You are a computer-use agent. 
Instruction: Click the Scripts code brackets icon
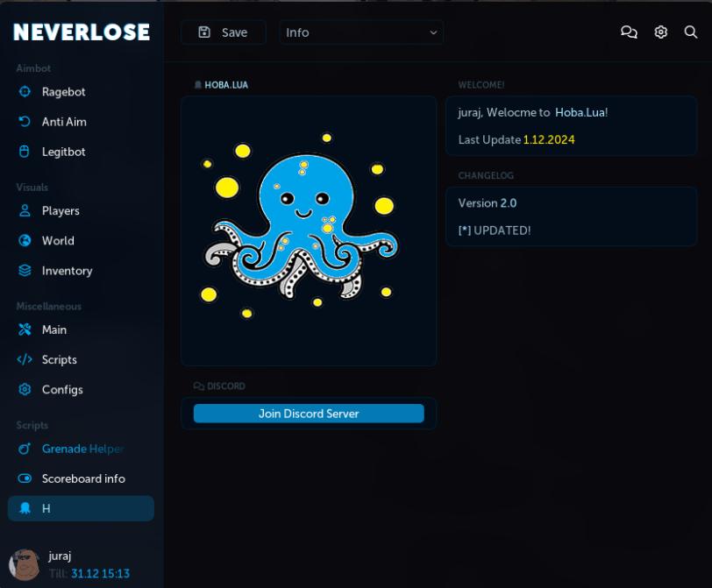[x=25, y=359]
